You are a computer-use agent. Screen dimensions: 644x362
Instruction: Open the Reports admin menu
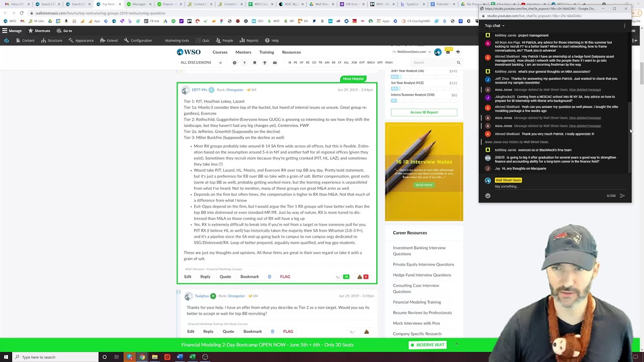click(249, 40)
